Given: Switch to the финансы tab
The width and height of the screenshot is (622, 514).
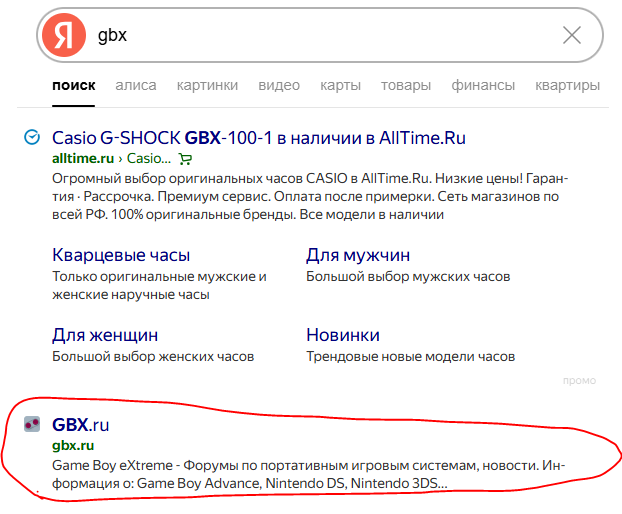Looking at the screenshot, I should [483, 85].
